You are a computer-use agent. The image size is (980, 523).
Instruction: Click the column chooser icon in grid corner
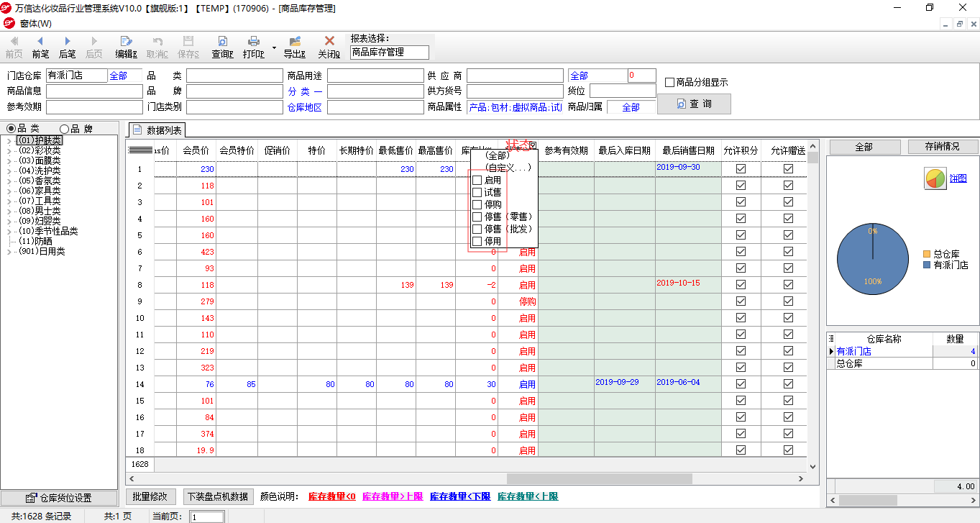[139, 150]
